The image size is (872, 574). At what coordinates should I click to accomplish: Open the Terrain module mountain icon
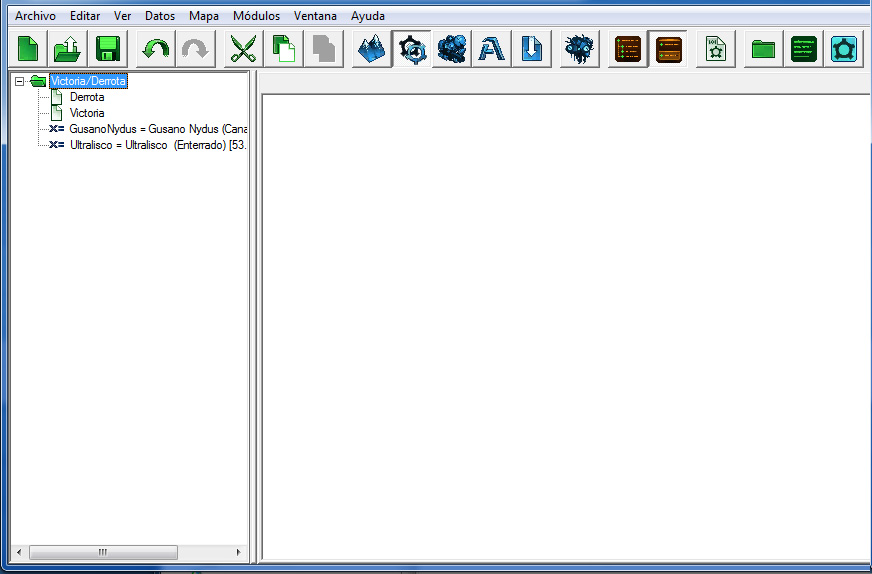[x=371, y=49]
